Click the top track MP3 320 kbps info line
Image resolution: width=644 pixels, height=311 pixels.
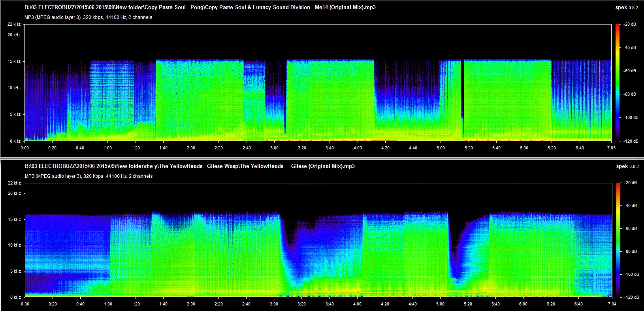[x=89, y=17]
